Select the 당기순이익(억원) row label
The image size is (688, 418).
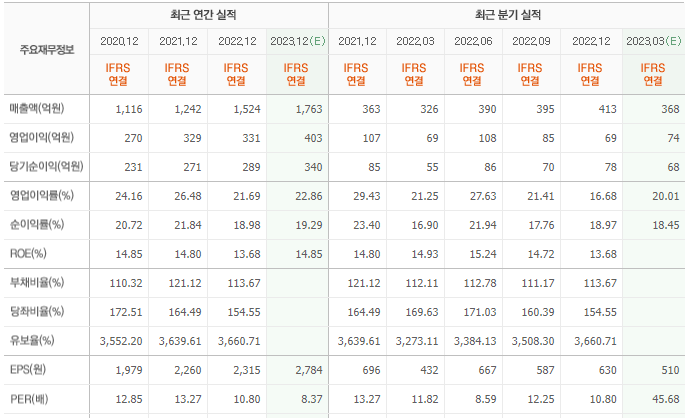point(47,166)
